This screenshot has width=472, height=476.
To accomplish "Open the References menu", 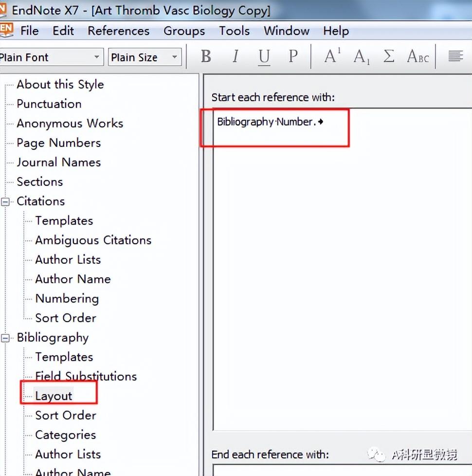I will 118,31.
